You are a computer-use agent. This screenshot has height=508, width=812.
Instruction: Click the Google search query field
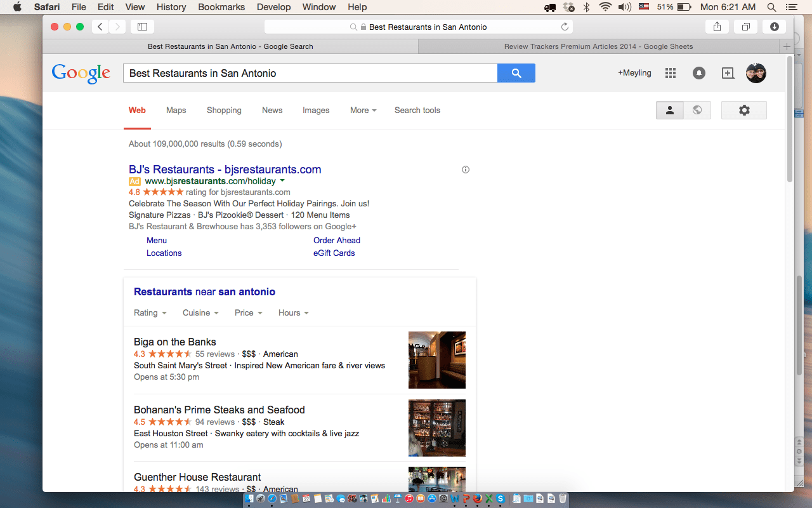tap(310, 73)
